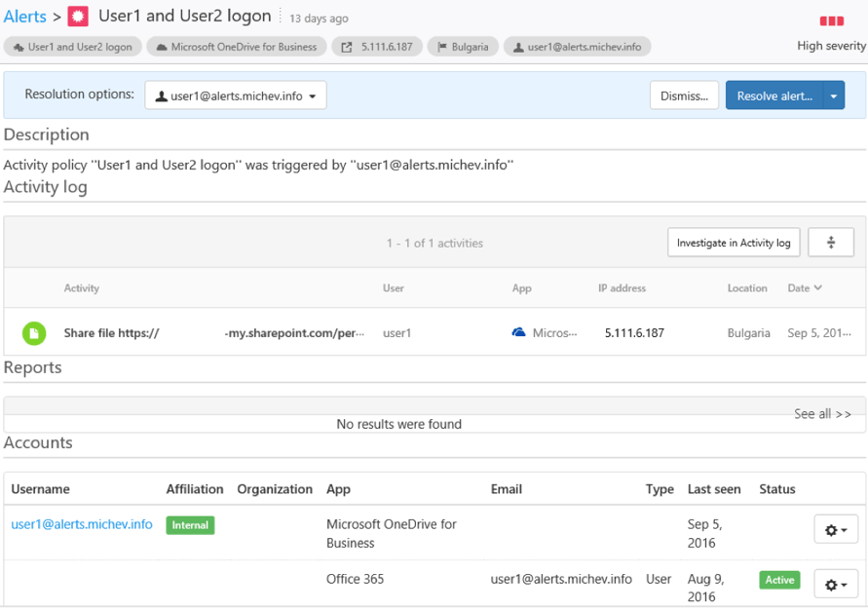Click the 5.111.6.187 IP address tag
This screenshot has width=868, height=610.
coord(377,47)
